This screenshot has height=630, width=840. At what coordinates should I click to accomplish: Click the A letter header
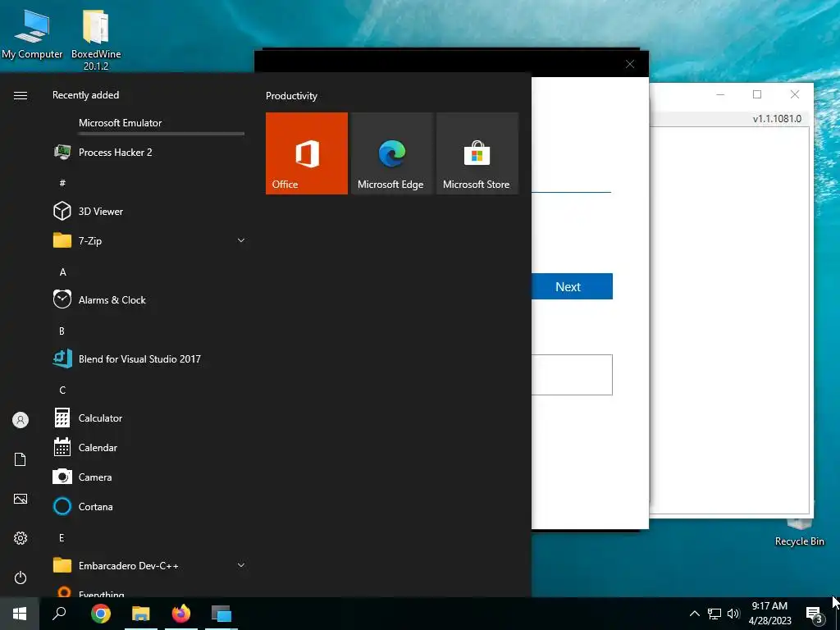[x=62, y=272]
